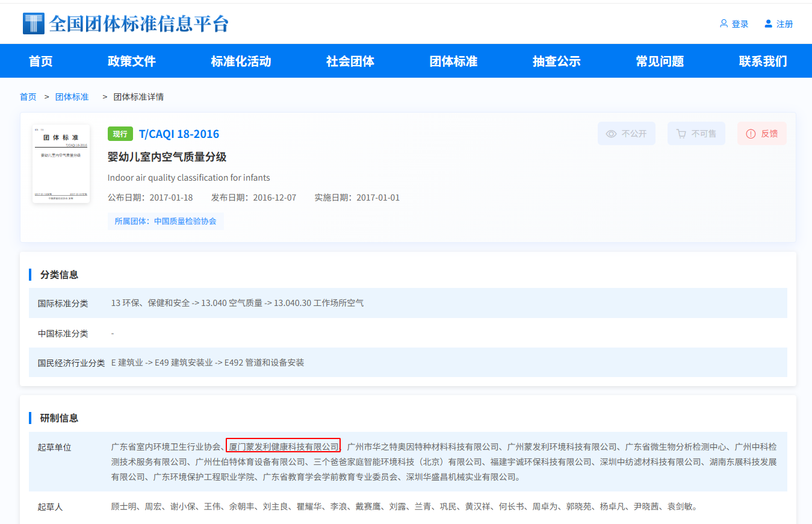Click the 起草人 row label
This screenshot has width=812, height=524.
point(51,507)
